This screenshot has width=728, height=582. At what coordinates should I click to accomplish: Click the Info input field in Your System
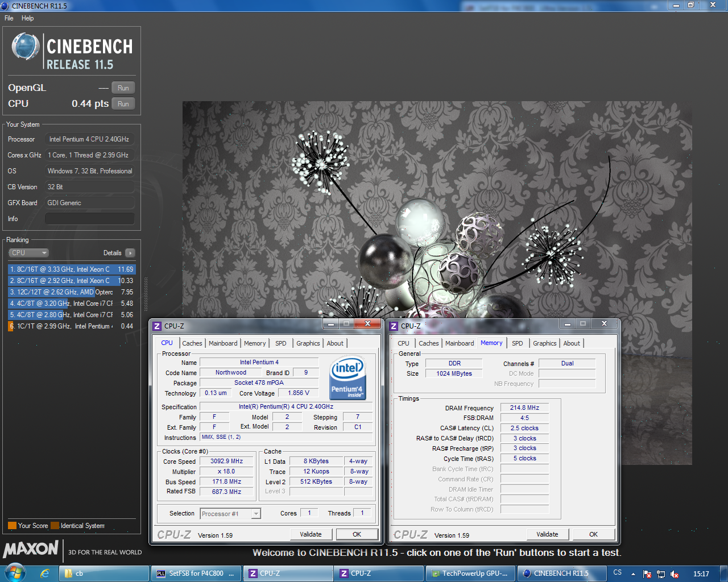point(90,219)
